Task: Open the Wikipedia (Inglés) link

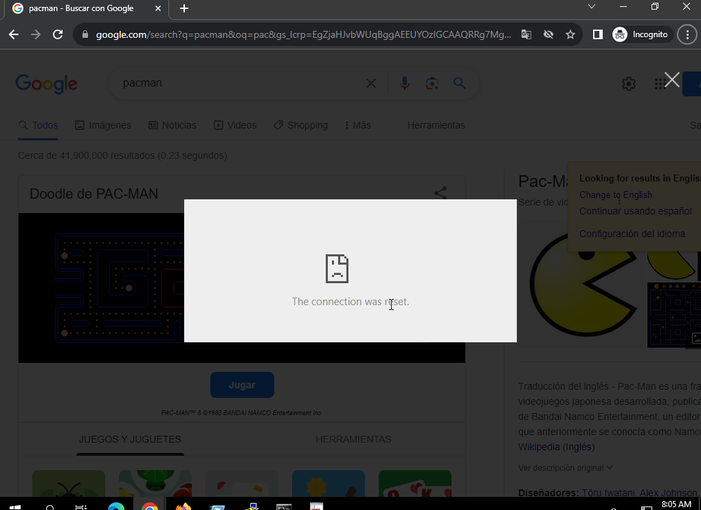Action: pyautogui.click(x=556, y=447)
